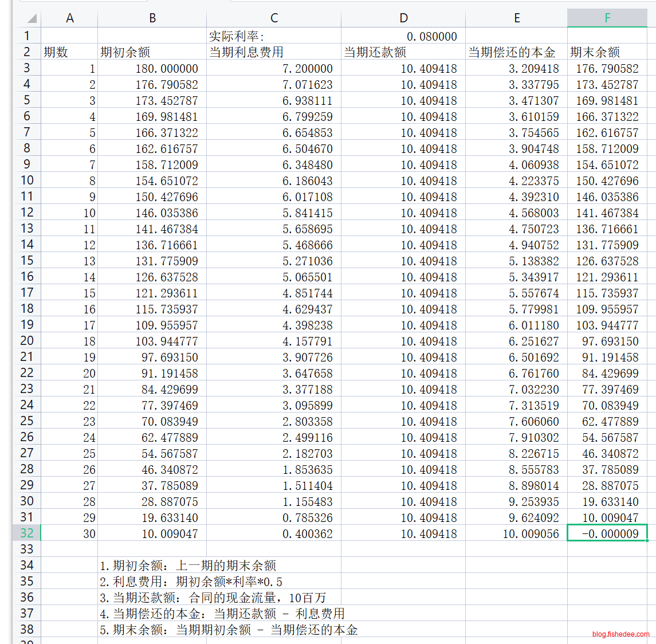Select row 17 header
This screenshot has height=644, width=656.
[26, 292]
